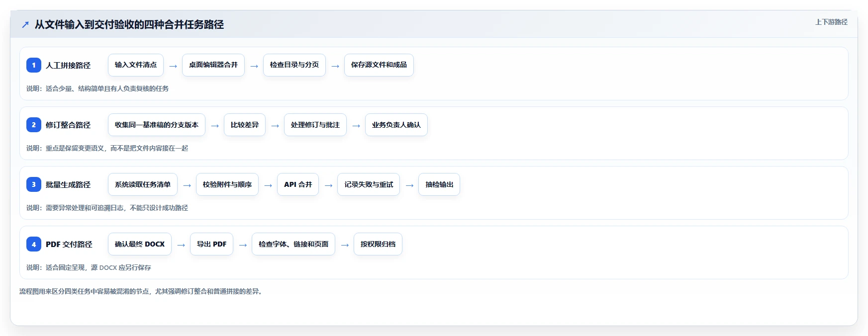868x336 pixels.
Task: Click the number 1 badge for 人工拼接路径
Action: tap(34, 65)
